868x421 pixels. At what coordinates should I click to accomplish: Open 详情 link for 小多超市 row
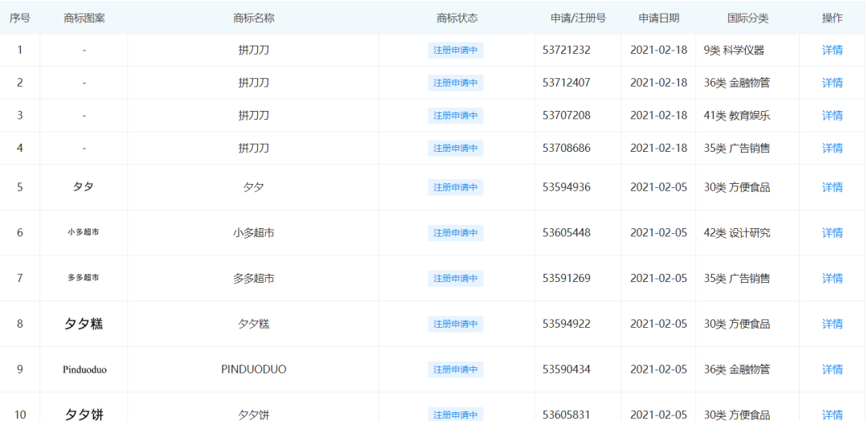click(832, 233)
